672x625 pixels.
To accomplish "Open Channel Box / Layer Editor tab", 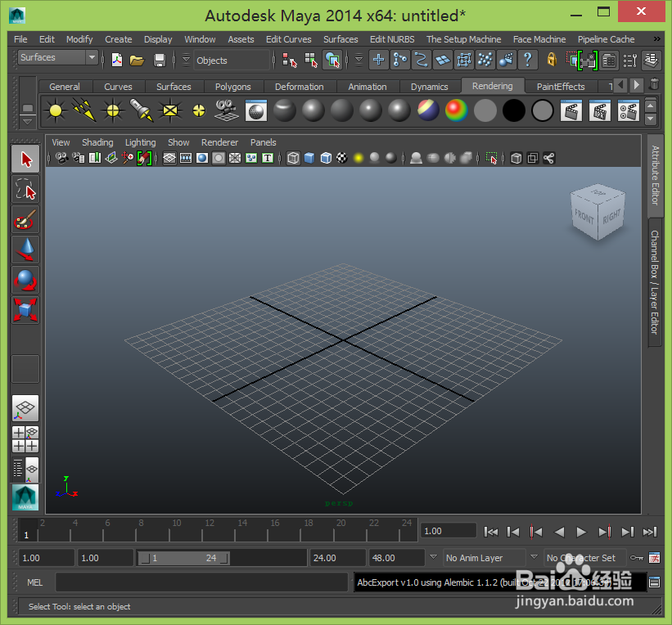I will [x=655, y=282].
